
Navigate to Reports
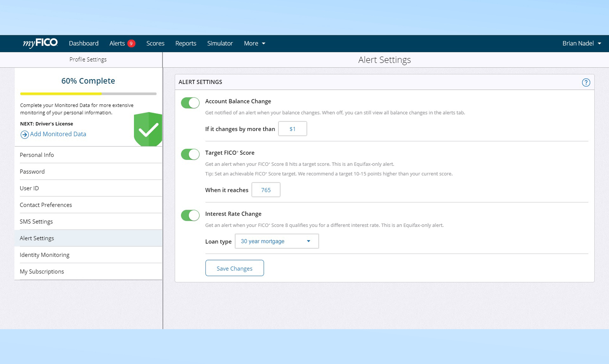click(x=186, y=43)
